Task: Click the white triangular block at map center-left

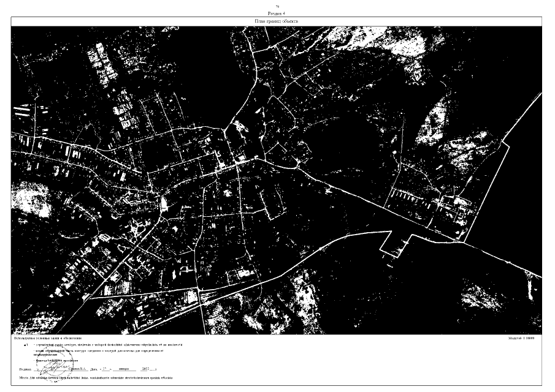Action: point(164,203)
